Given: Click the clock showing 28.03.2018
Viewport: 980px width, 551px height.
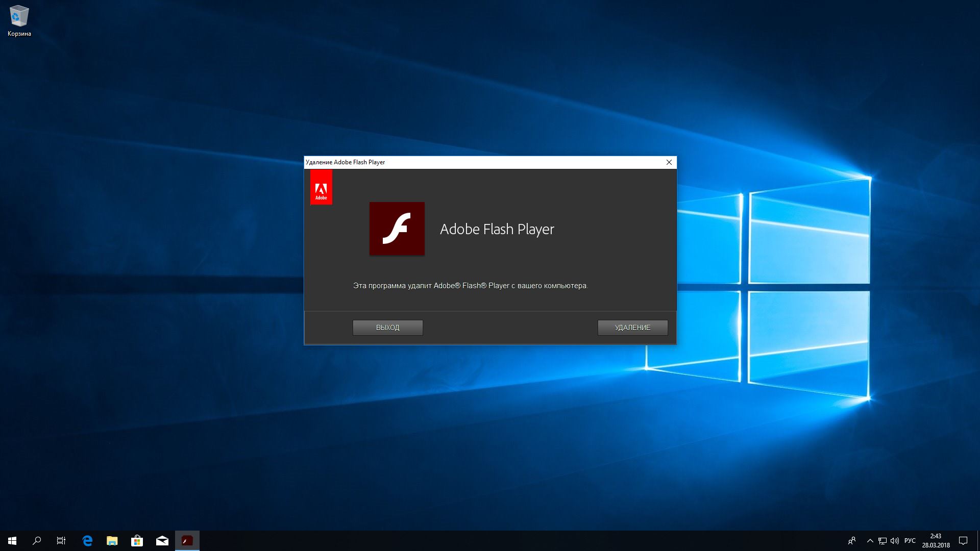Looking at the screenshot, I should [936, 540].
